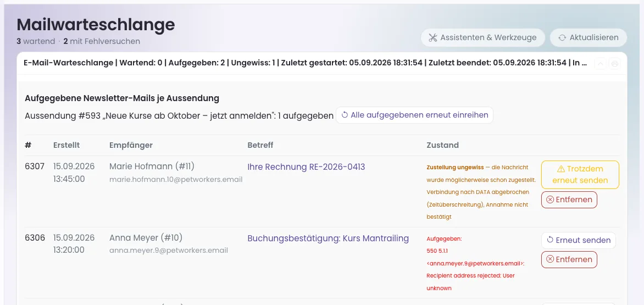Click the address anna.meyer.9@petworkers.email under Empfänger

[x=168, y=251]
